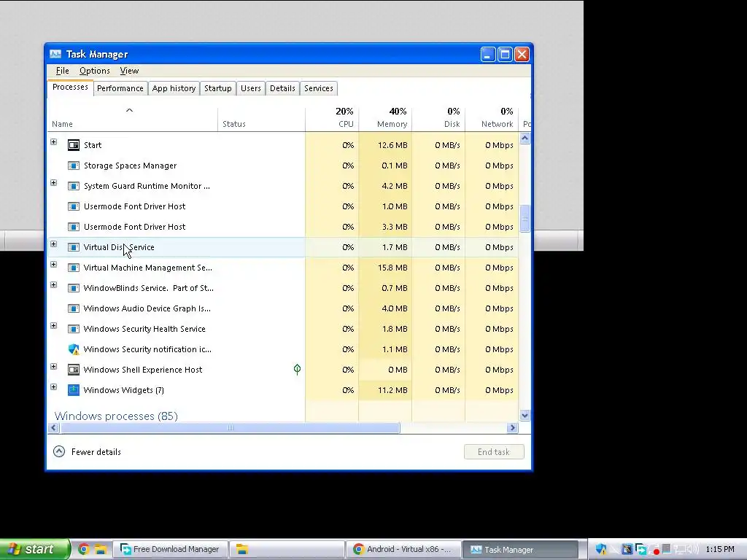
Task: Sort by the Status column header
Action: (x=262, y=119)
